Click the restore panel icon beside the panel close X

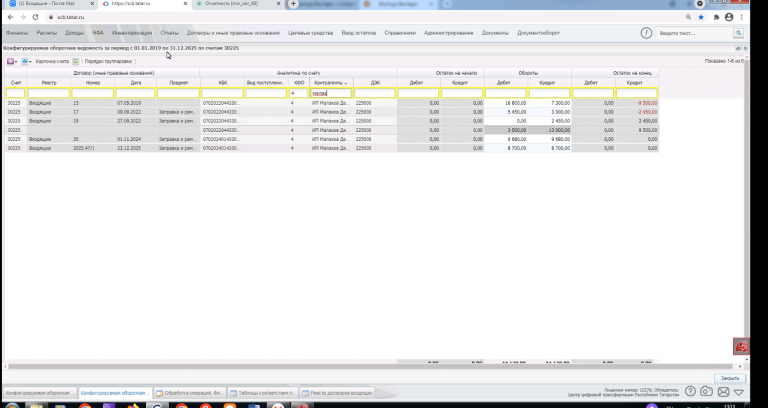(x=738, y=48)
